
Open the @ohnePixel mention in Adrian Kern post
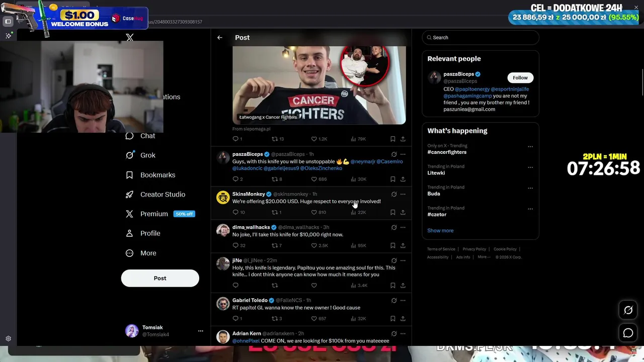coord(246,341)
